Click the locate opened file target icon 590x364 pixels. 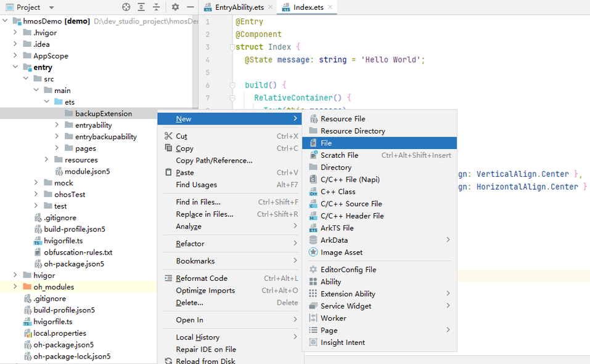pos(126,7)
